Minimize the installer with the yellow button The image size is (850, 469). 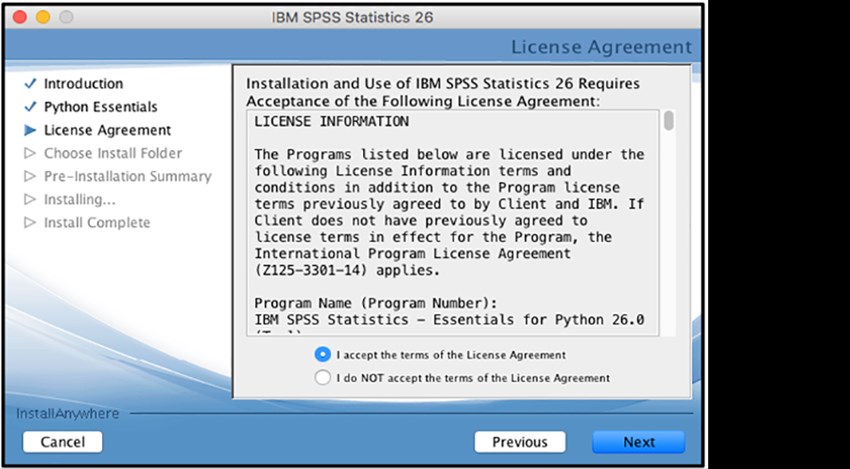tap(43, 17)
